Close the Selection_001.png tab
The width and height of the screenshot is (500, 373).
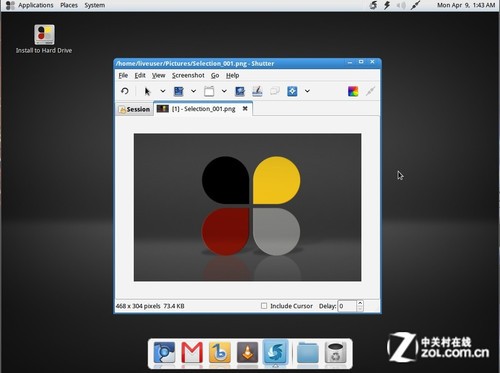tap(245, 108)
